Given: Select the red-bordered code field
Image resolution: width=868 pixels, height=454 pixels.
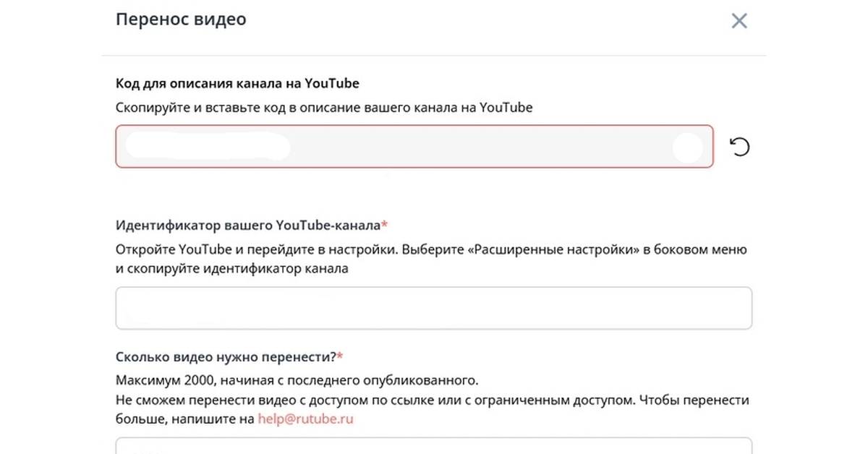Looking at the screenshot, I should coord(477,147).
